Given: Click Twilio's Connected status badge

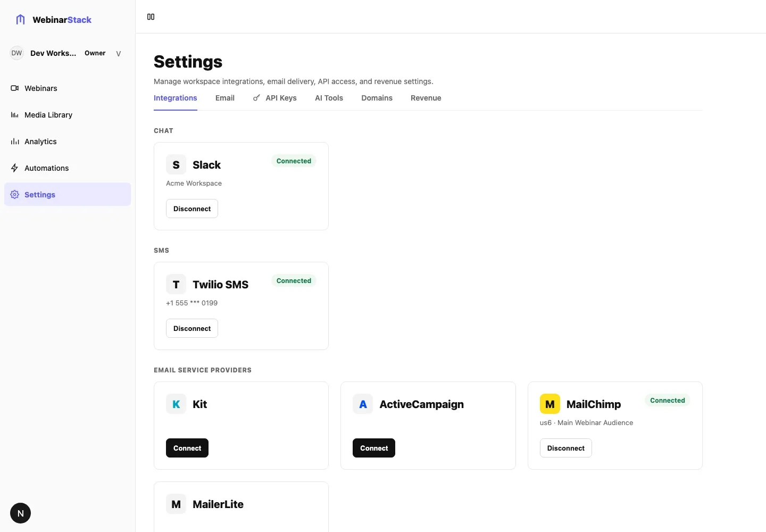Looking at the screenshot, I should [x=294, y=280].
